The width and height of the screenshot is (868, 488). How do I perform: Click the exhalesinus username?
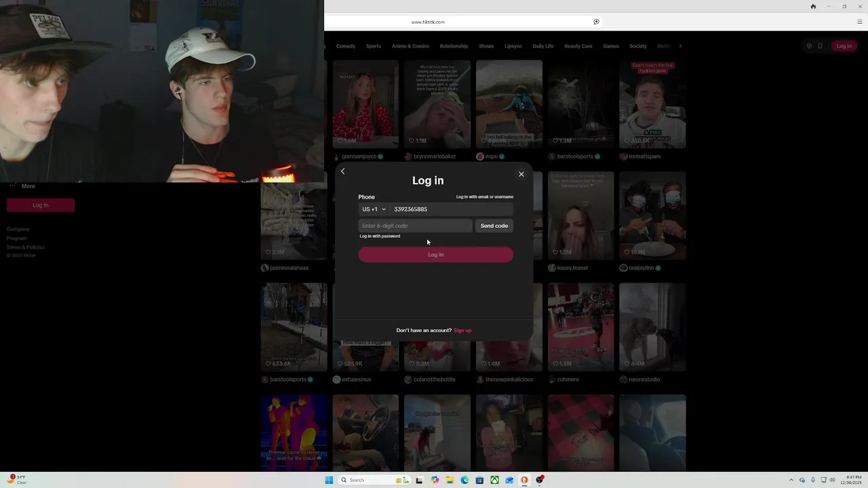click(357, 380)
